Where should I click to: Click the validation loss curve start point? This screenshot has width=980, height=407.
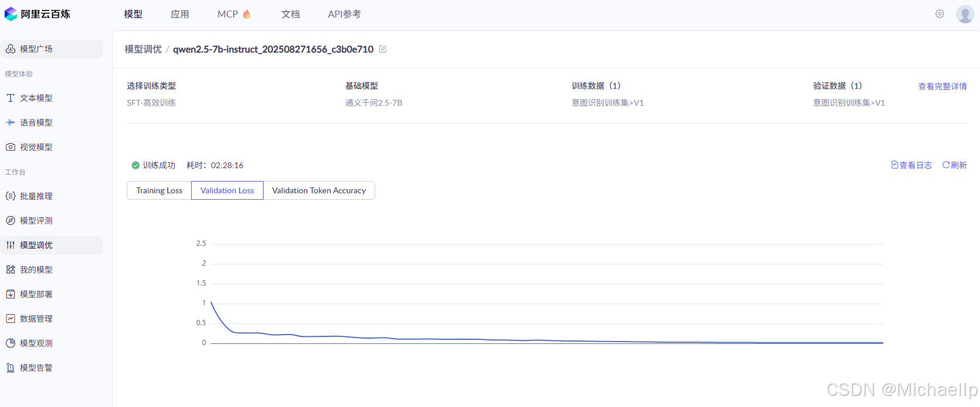click(211, 302)
